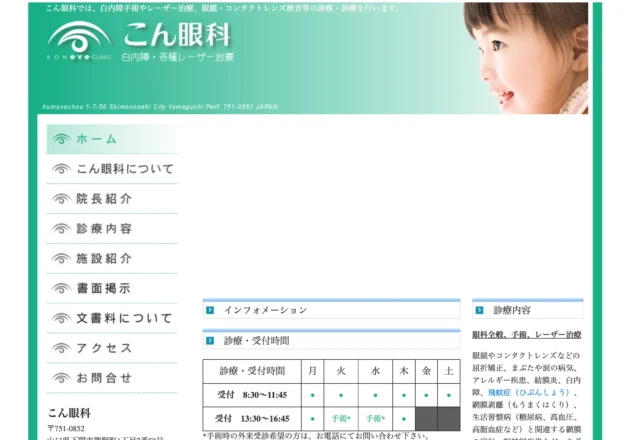630x440 pixels.
Task: Click the 手術* cell under 水
Action: (x=375, y=419)
